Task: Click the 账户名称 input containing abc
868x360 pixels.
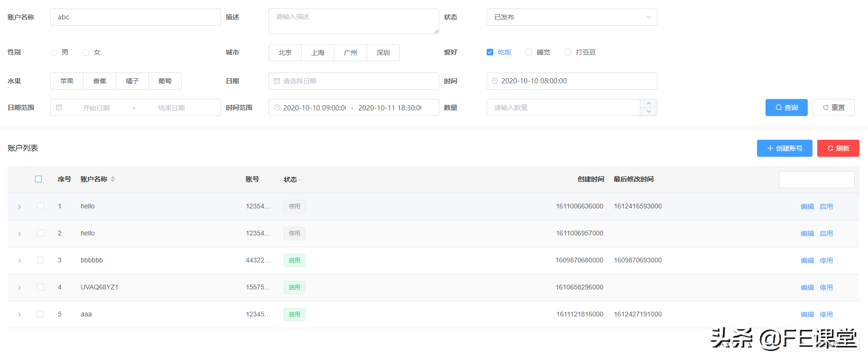Action: (135, 17)
